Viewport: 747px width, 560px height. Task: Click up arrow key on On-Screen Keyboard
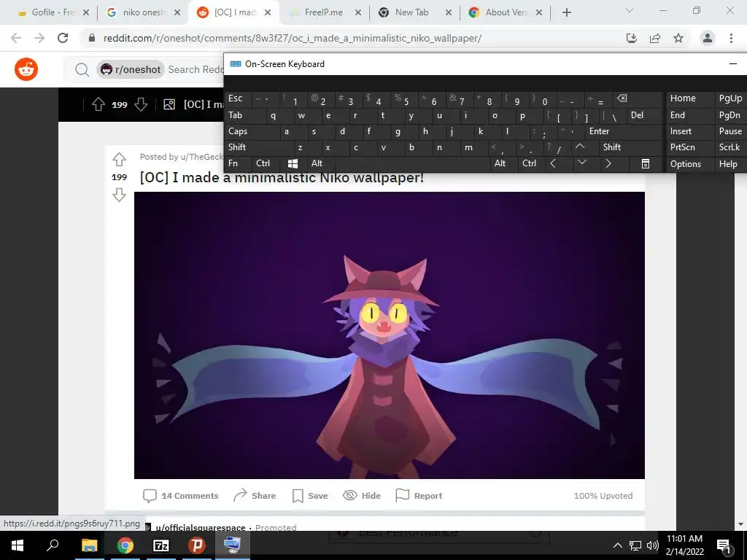pyautogui.click(x=580, y=147)
